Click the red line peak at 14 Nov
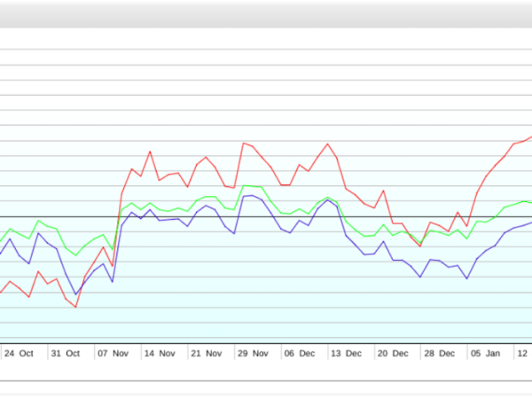The width and height of the screenshot is (532, 399). pos(150,152)
